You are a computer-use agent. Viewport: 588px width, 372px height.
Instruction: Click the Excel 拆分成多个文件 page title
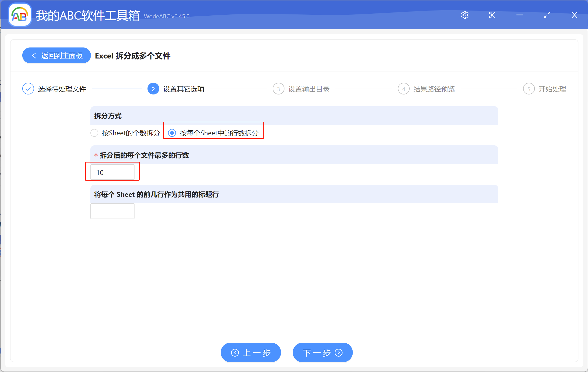coord(133,56)
